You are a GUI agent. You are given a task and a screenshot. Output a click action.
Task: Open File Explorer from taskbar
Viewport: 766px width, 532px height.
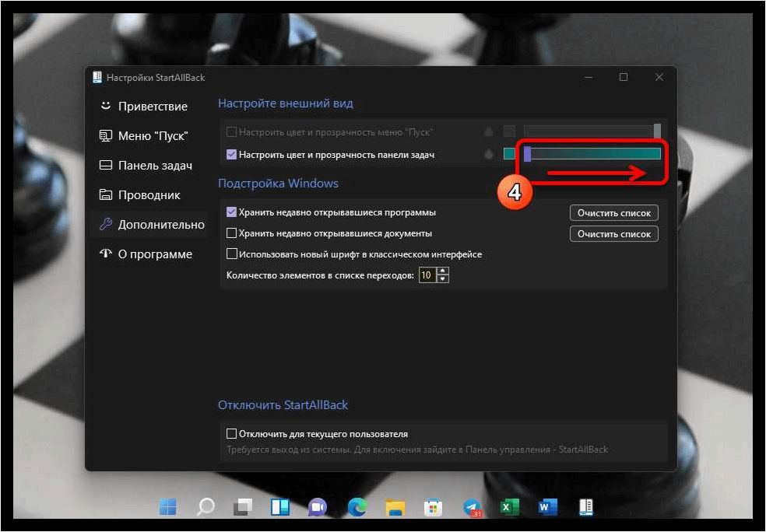coord(395,508)
